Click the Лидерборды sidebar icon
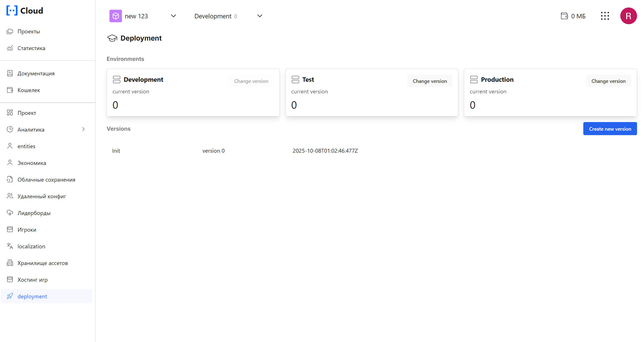 (10, 213)
